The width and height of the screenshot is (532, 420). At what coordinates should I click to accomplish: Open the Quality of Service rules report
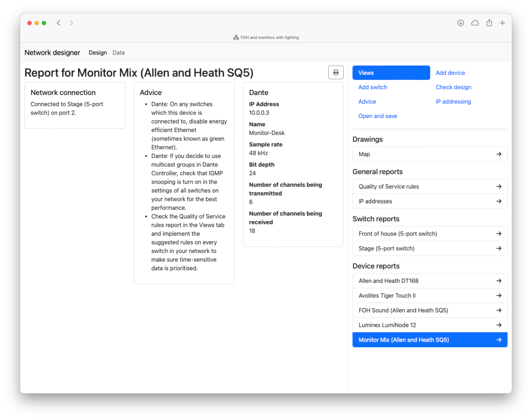click(429, 187)
